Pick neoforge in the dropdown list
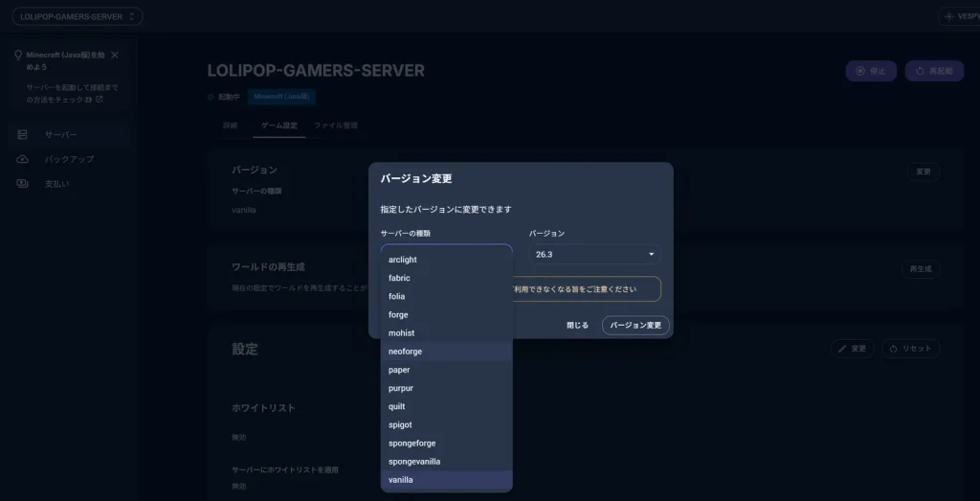The height and width of the screenshot is (501, 980). pos(446,352)
